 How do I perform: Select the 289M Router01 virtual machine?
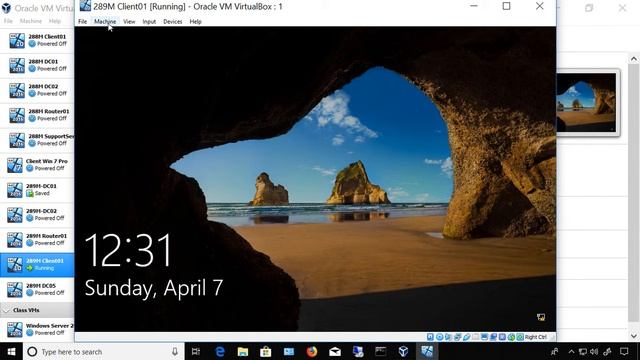pyautogui.click(x=37, y=240)
